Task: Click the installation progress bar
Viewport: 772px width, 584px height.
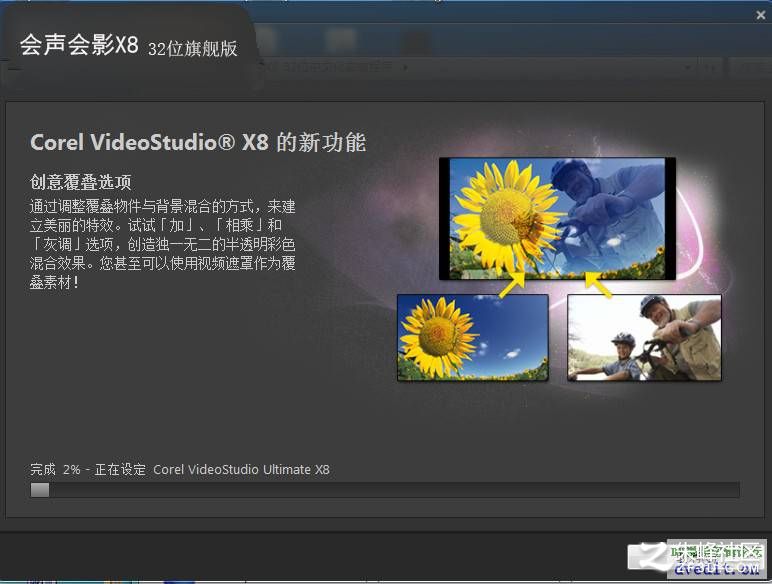Action: [x=385, y=490]
